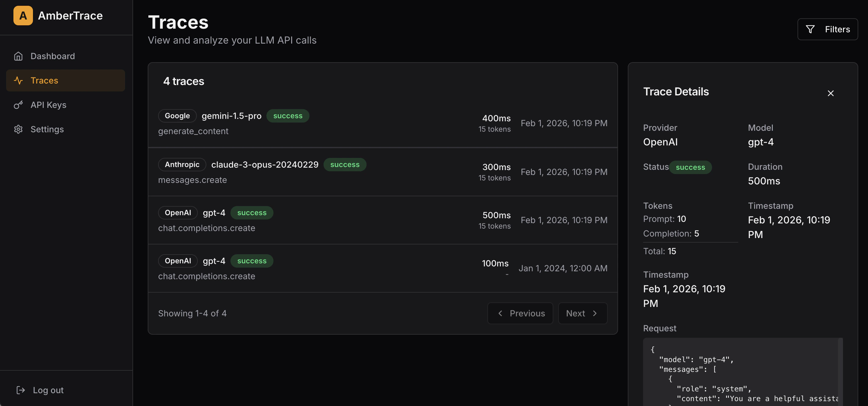Screen dimensions: 868x406
Task: Go to the Next page of traces
Action: coord(582,313)
